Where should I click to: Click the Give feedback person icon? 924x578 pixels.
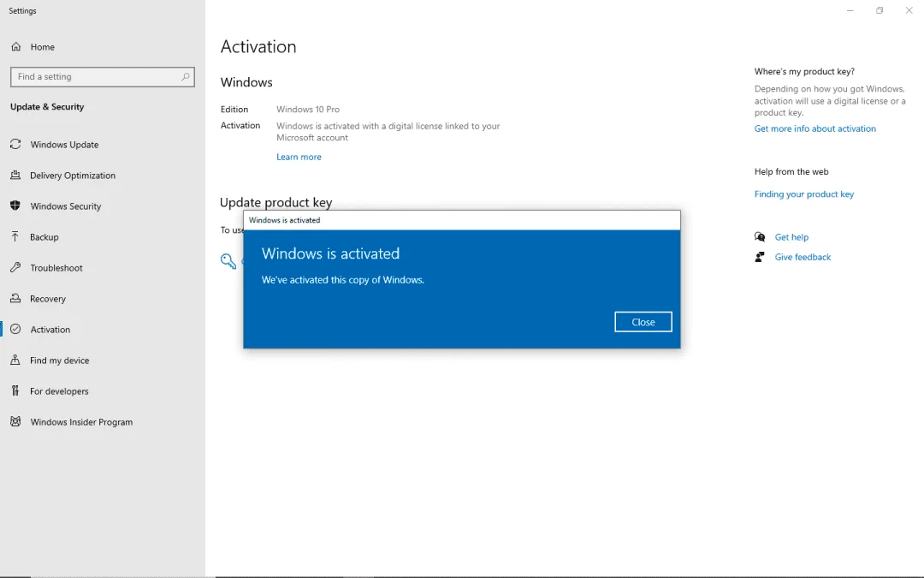coord(760,257)
